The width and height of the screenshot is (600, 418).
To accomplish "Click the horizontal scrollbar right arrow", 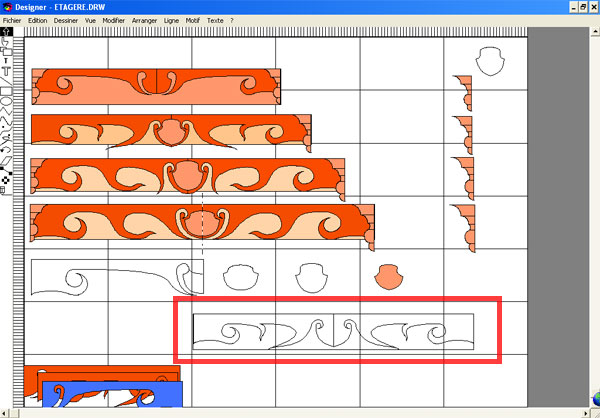I will [x=585, y=414].
